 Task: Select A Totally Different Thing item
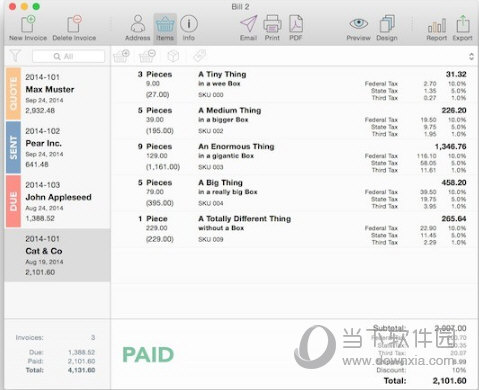coord(294,230)
